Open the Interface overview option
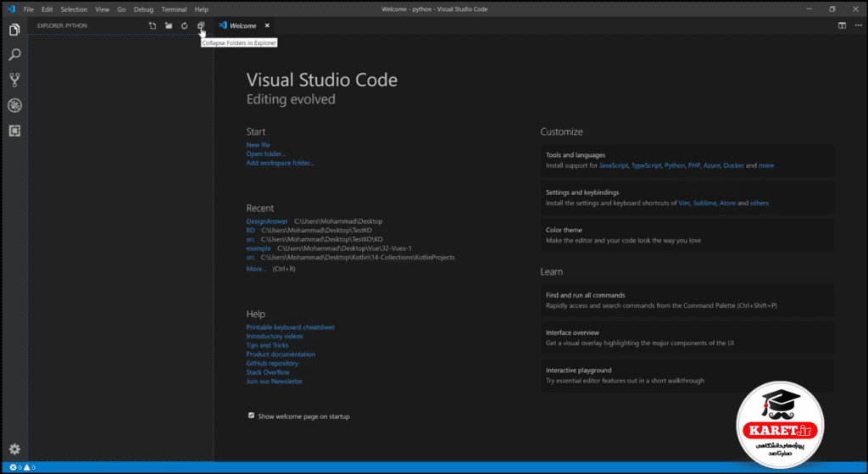868x474 pixels. 687,337
